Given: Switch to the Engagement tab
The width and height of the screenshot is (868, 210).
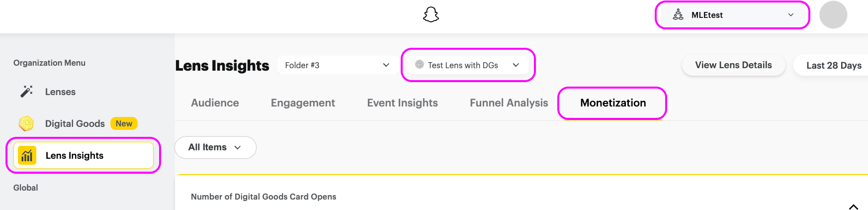Looking at the screenshot, I should click(303, 103).
